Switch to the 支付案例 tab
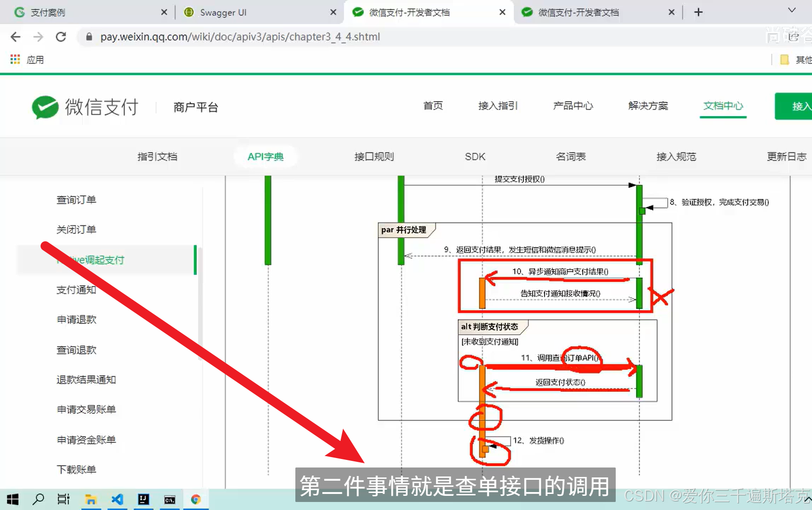Image resolution: width=812 pixels, height=510 pixels. pyautogui.click(x=90, y=12)
